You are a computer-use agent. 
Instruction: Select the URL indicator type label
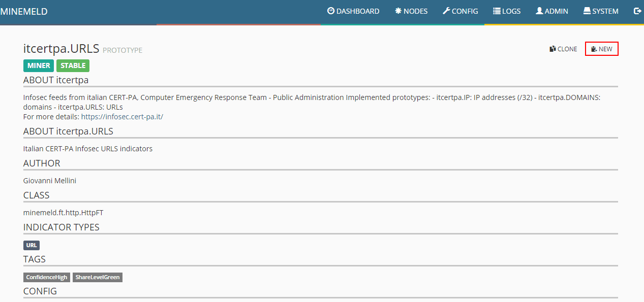(x=32, y=245)
